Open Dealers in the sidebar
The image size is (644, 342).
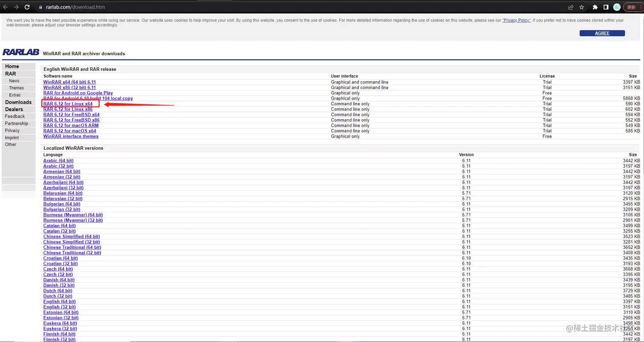pyautogui.click(x=14, y=109)
